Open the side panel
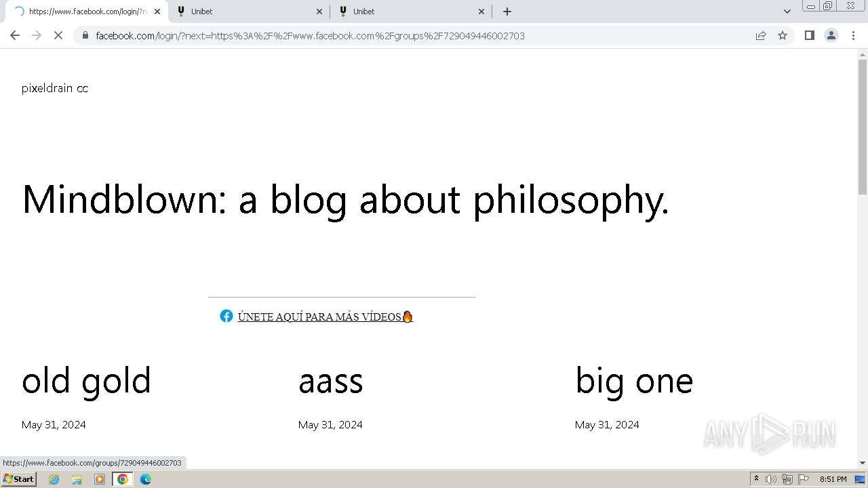This screenshot has height=488, width=868. click(809, 35)
